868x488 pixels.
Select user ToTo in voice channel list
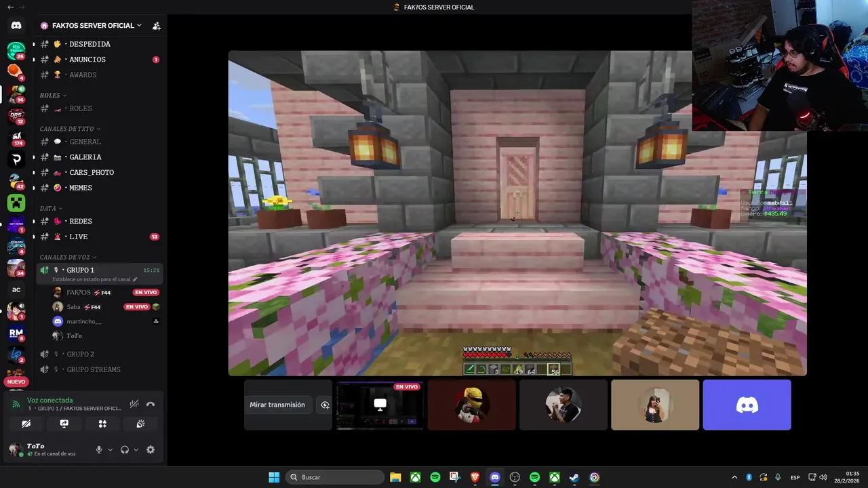[x=105, y=335]
